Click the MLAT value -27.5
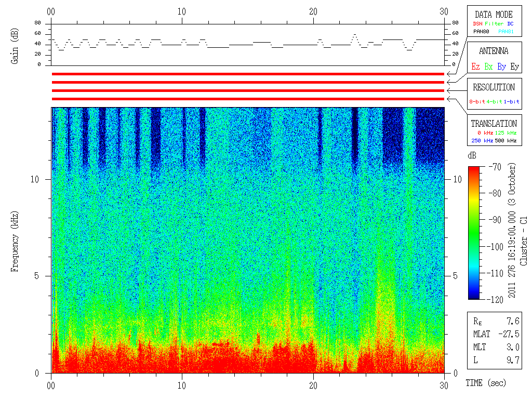532x399 pixels. click(509, 334)
